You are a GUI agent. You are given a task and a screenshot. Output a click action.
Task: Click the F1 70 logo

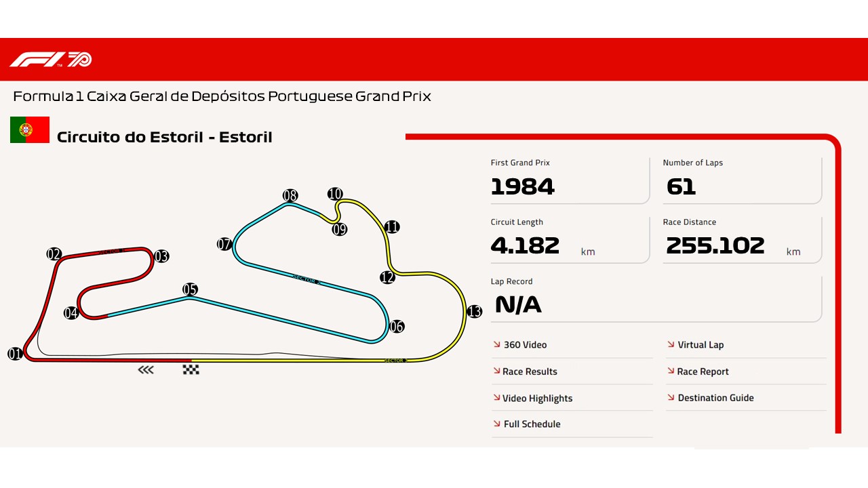click(x=51, y=60)
